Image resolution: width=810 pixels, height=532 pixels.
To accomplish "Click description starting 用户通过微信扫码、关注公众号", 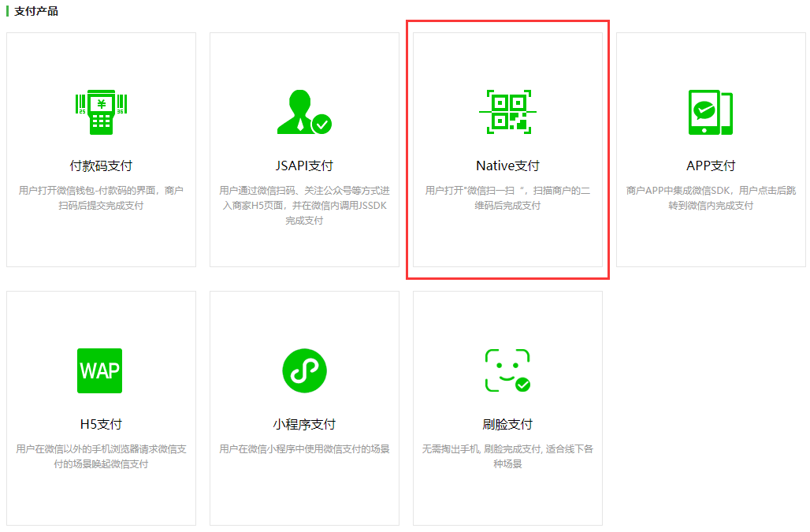I will 304,205.
